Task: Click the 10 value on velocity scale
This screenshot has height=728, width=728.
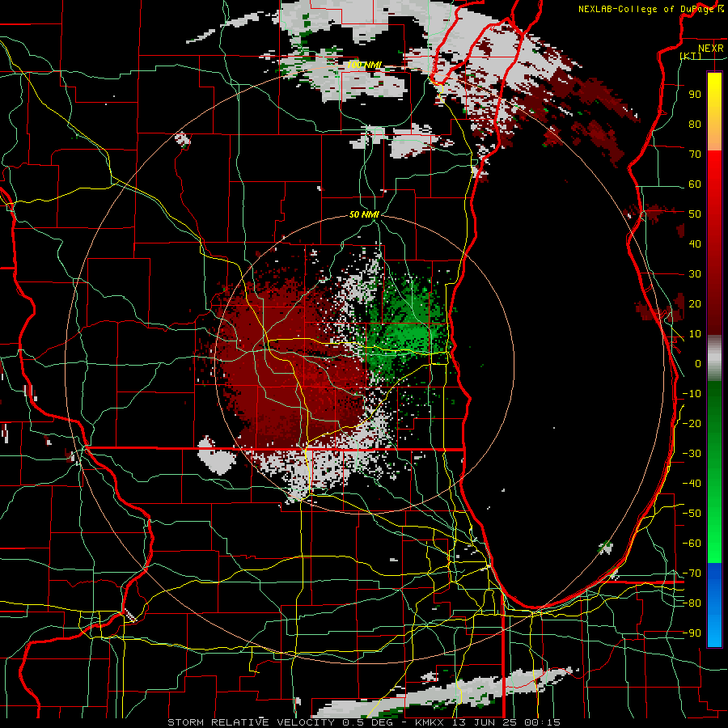Action: point(695,334)
